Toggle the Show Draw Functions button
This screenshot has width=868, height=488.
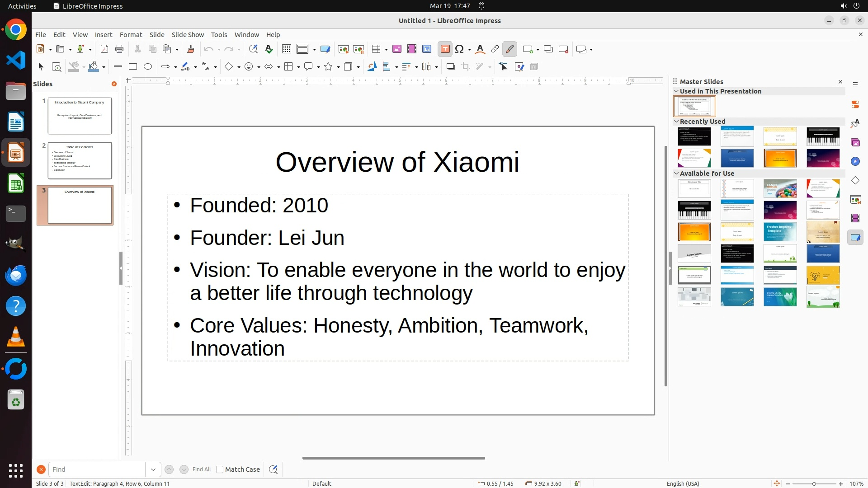tap(510, 49)
